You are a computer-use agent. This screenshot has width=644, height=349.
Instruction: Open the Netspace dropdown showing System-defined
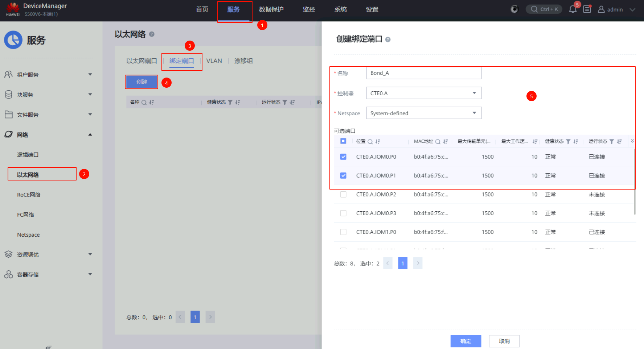coord(423,113)
